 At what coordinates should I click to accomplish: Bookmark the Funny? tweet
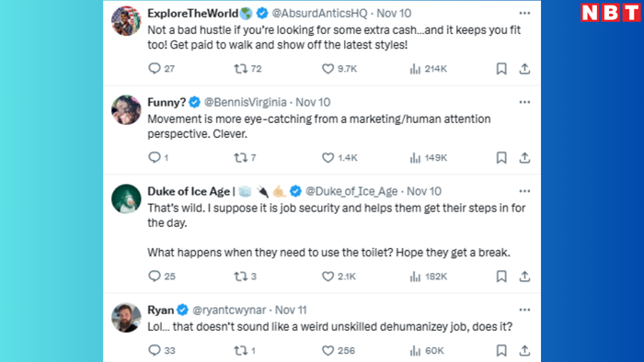tap(501, 157)
